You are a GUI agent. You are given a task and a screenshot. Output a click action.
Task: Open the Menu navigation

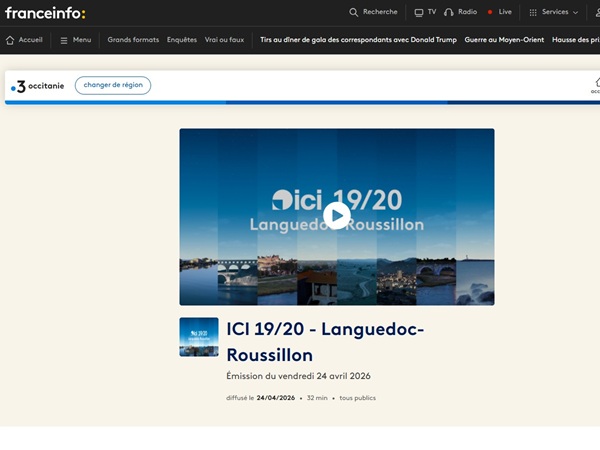click(x=82, y=40)
